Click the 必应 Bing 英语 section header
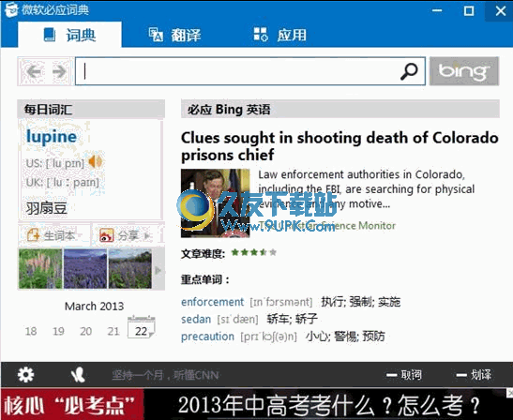Viewport: 513px width, 420px height. (340, 109)
